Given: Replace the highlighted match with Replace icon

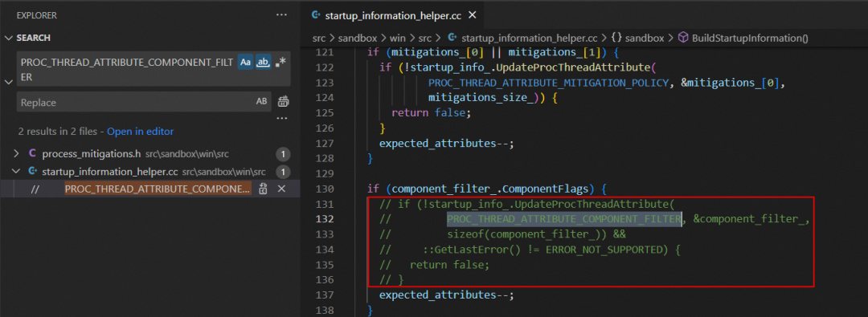Looking at the screenshot, I should point(264,189).
